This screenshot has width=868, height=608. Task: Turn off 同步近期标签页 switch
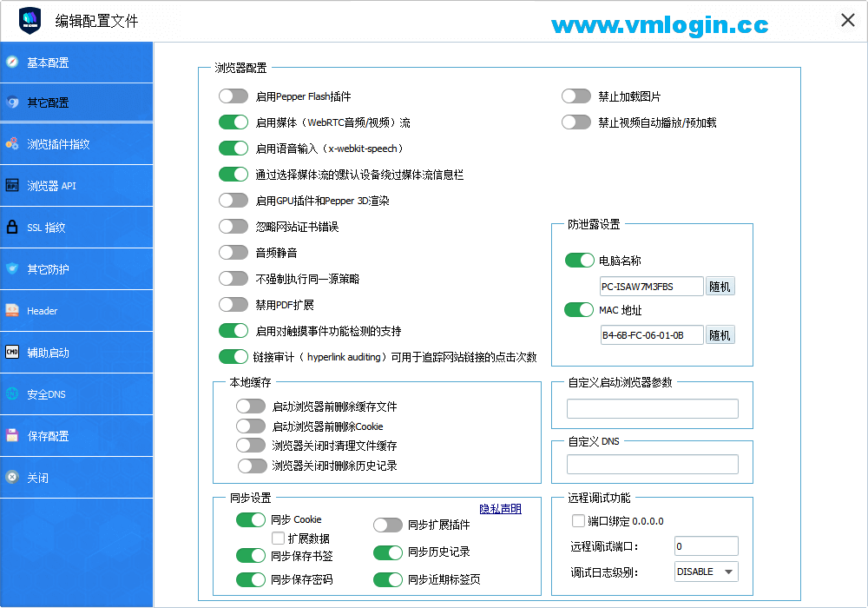pos(387,579)
